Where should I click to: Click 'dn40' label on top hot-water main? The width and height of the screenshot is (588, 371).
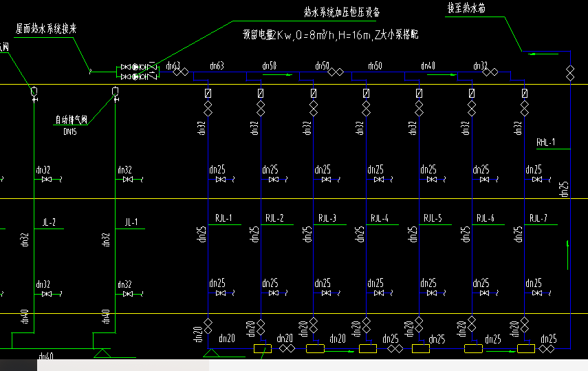[428, 65]
